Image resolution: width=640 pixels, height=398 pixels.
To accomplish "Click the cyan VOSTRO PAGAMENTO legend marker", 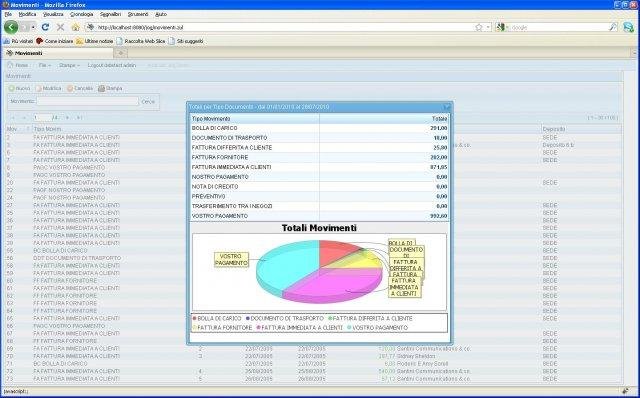I will [349, 328].
